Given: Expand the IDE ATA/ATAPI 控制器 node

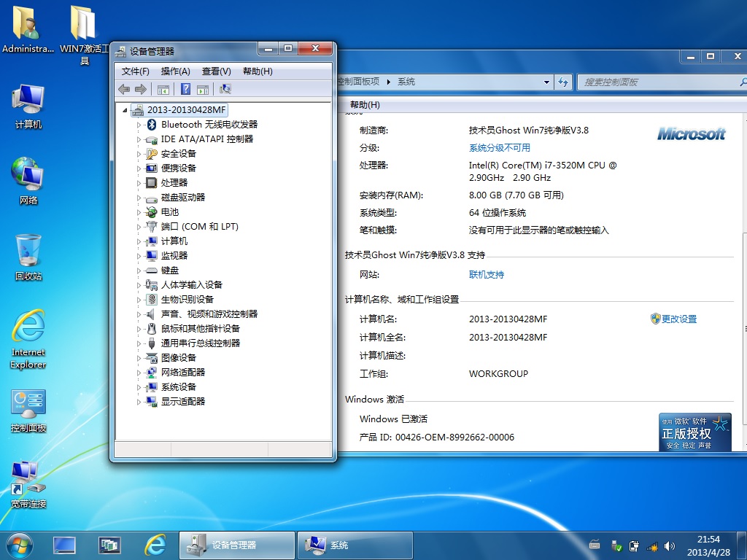Looking at the screenshot, I should coord(139,139).
